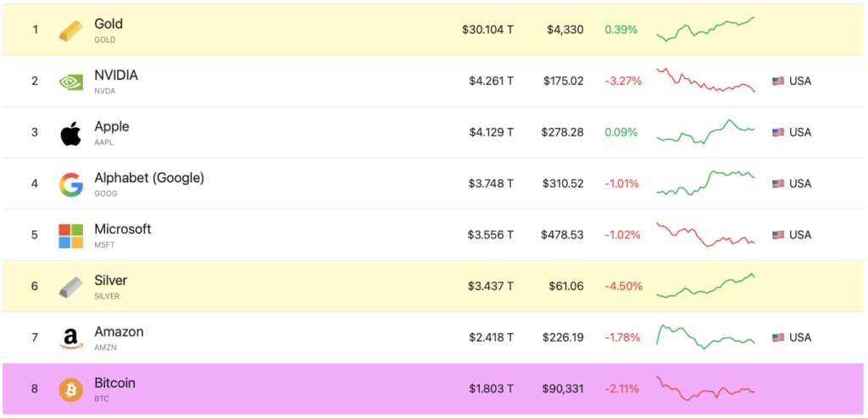
Task: Click the Silver bar icon
Action: [x=71, y=287]
